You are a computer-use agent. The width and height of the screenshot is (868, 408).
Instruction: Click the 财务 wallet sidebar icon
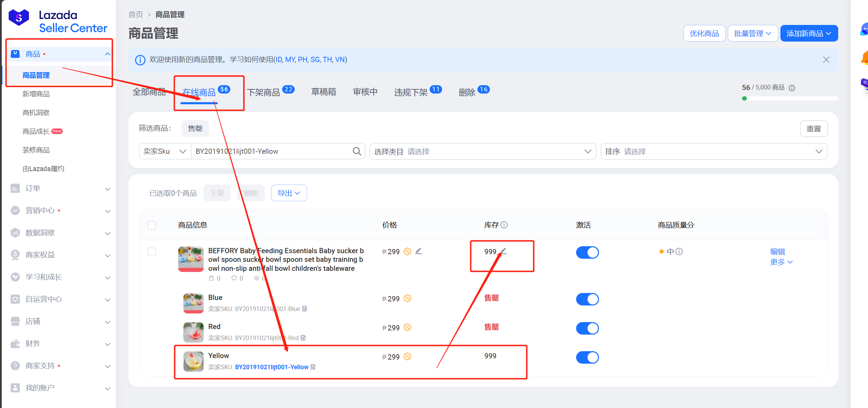tap(15, 344)
